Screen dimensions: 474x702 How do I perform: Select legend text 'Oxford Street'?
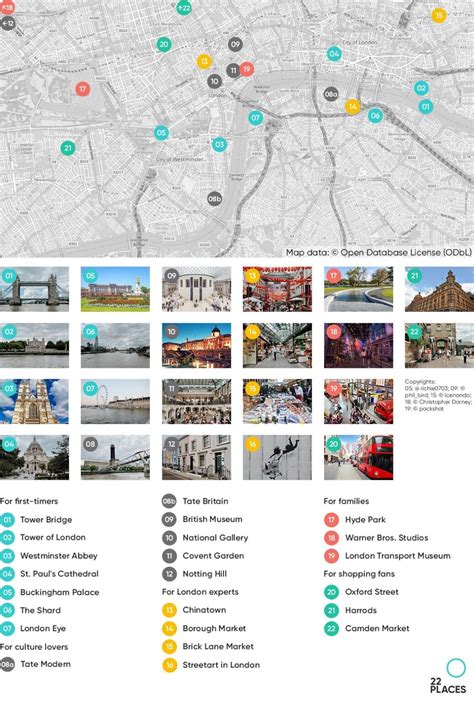click(x=372, y=592)
